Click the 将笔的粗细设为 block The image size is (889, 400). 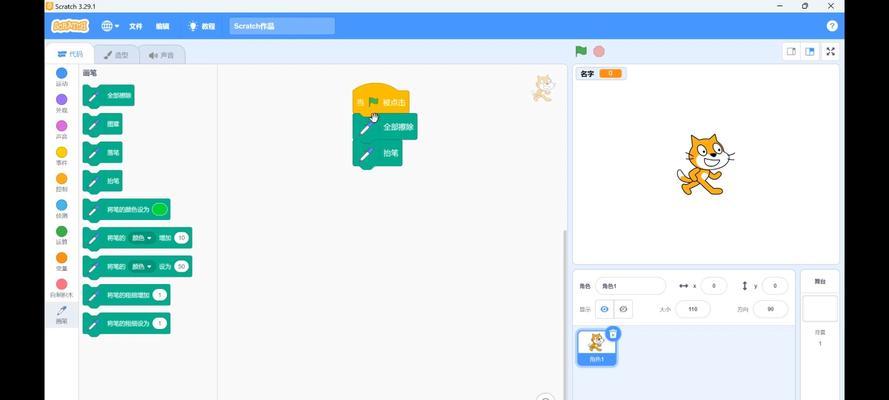126,324
